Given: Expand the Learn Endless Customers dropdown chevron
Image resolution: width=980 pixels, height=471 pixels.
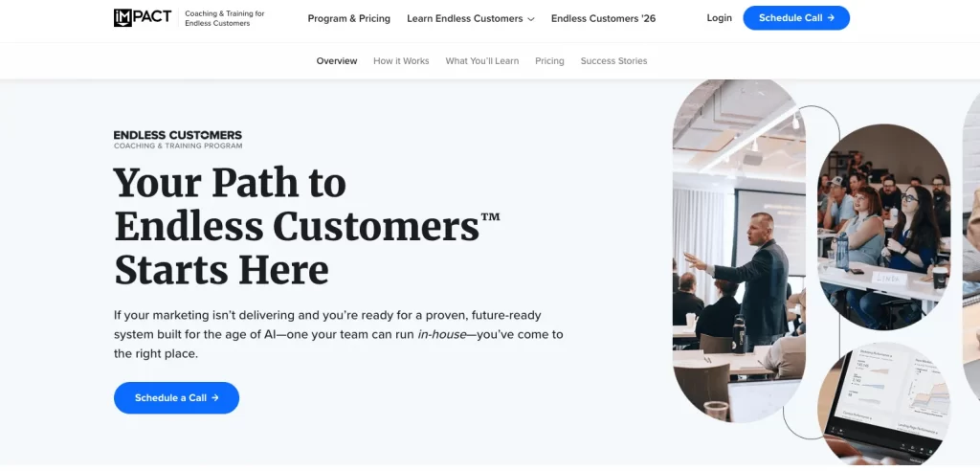Looking at the screenshot, I should [x=531, y=19].
